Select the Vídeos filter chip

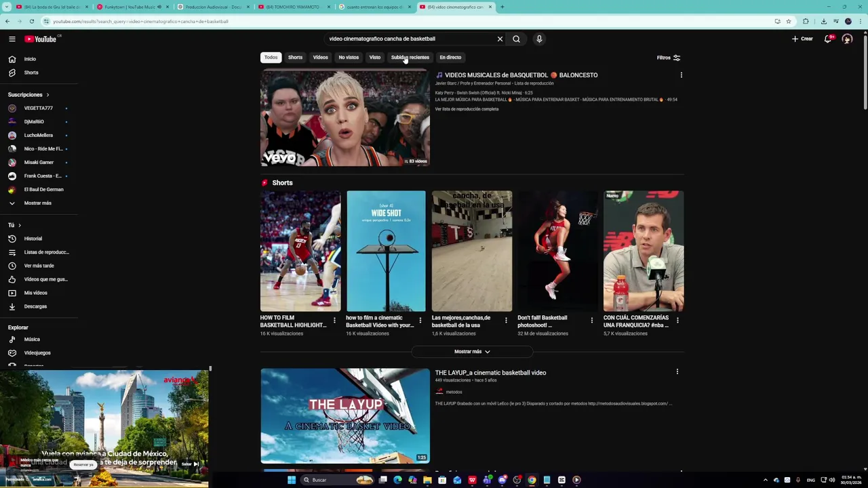(x=320, y=58)
